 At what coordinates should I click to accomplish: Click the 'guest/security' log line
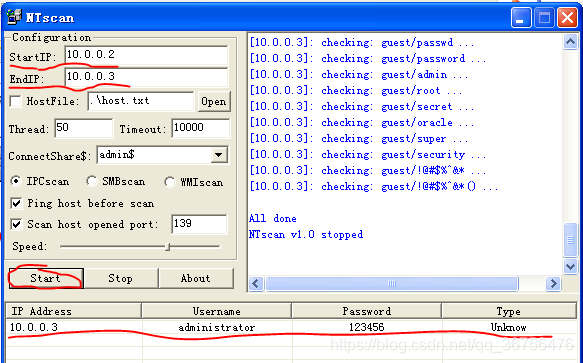(368, 154)
